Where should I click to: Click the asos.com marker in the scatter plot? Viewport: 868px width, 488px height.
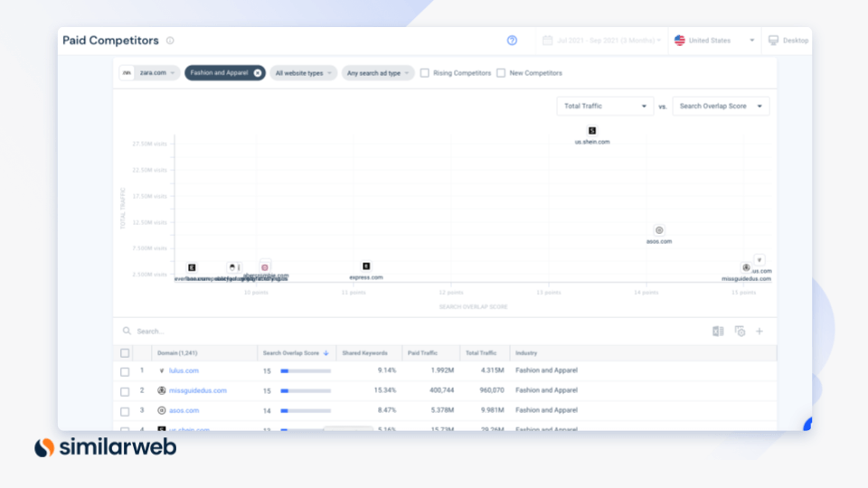[659, 230]
